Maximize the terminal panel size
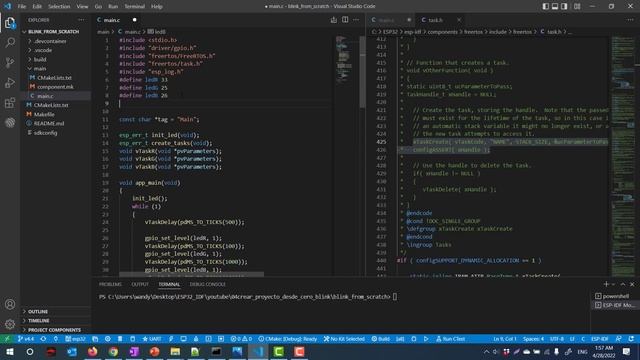This screenshot has height=360, width=640. tap(623, 284)
